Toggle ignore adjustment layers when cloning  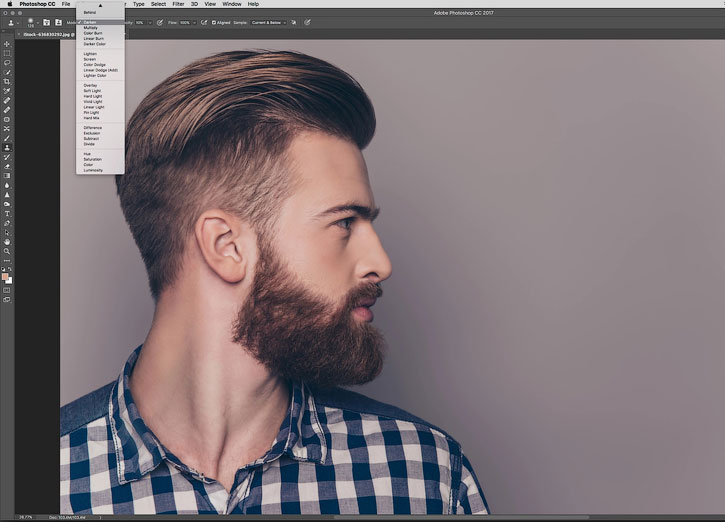coord(294,22)
